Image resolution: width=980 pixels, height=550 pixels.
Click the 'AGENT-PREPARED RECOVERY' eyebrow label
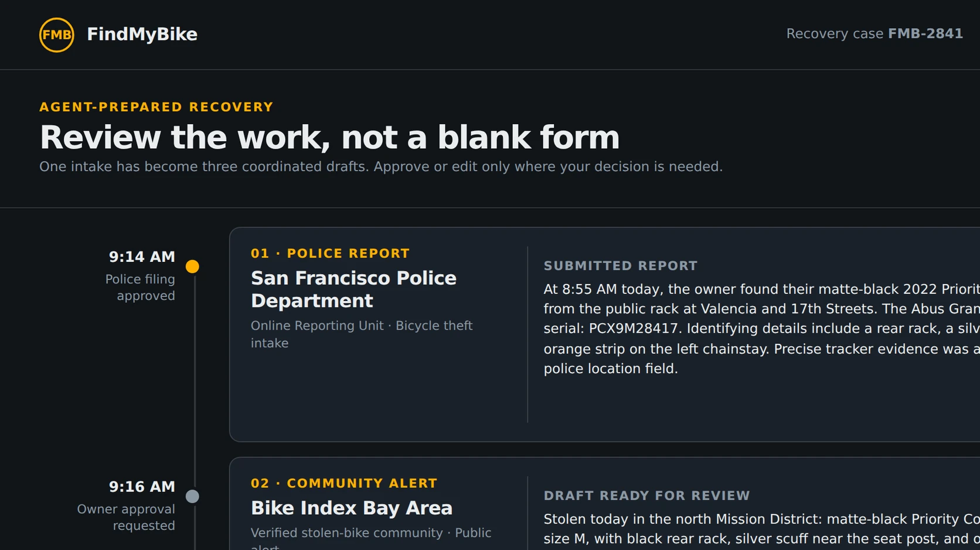coord(156,107)
